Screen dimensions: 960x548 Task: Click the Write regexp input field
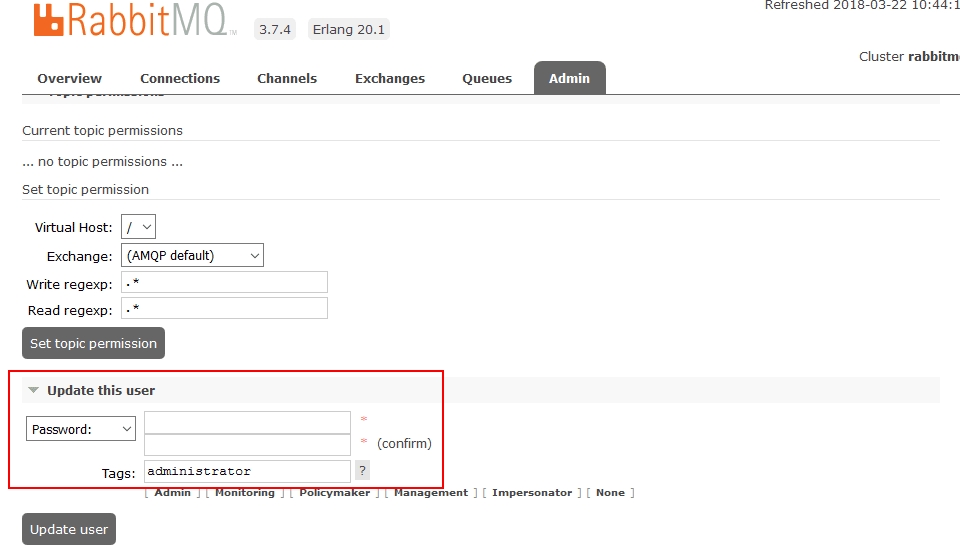[224, 283]
